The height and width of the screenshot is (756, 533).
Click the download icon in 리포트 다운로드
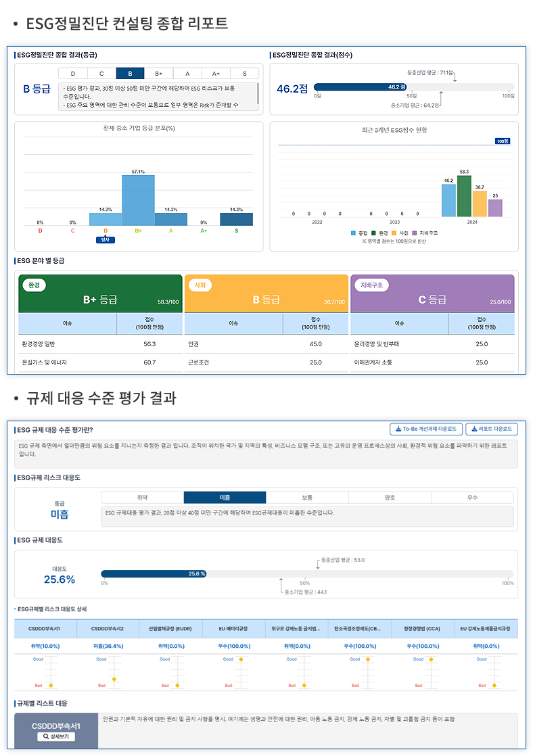pos(474,429)
